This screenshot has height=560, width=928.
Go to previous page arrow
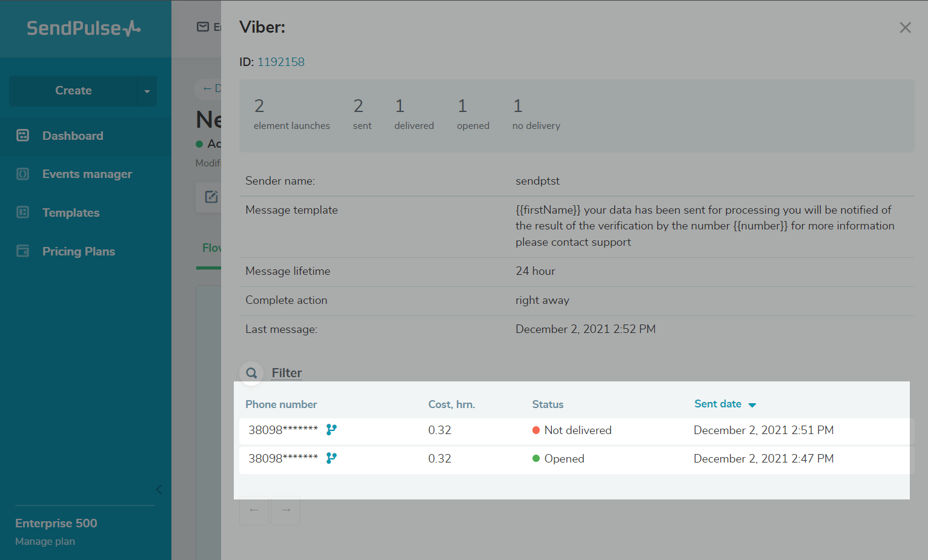pos(254,510)
